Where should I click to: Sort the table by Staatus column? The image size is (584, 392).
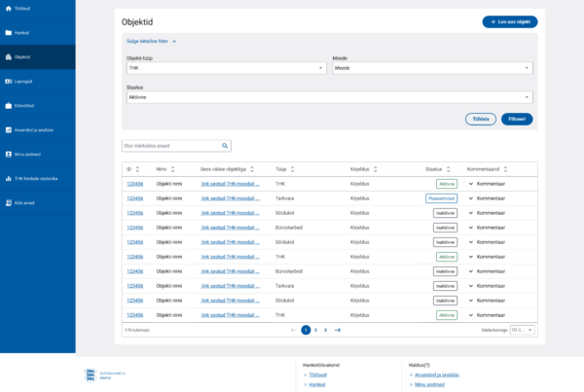(x=450, y=169)
